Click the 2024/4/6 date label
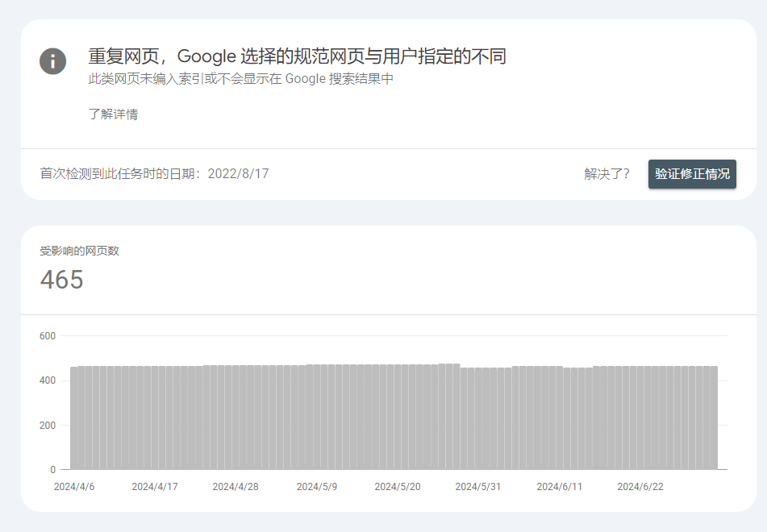767x532 pixels. (x=74, y=487)
